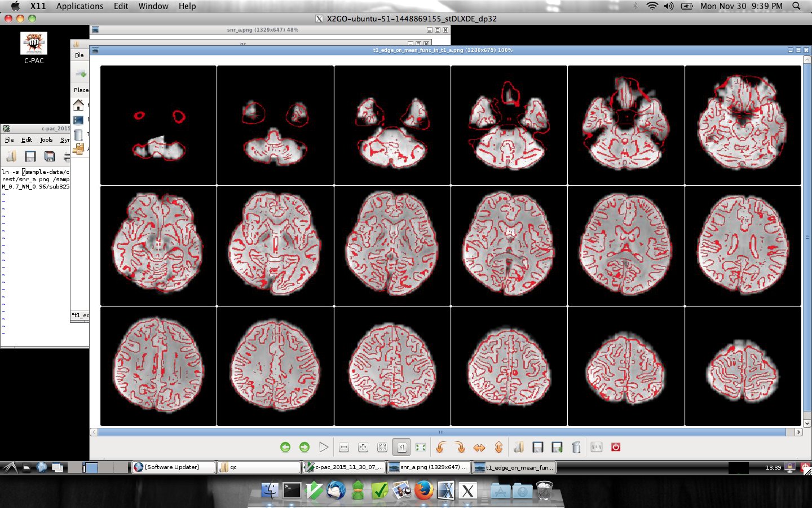
Task: Click LXDE start menu icon in taskbar
Action: [10, 467]
